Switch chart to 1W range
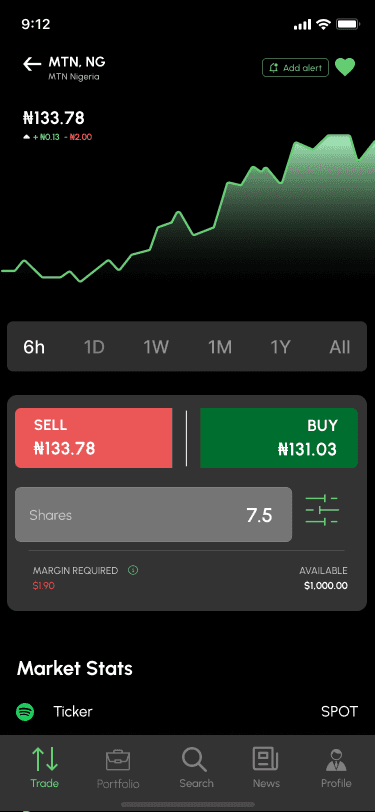The height and width of the screenshot is (812, 375). point(156,347)
